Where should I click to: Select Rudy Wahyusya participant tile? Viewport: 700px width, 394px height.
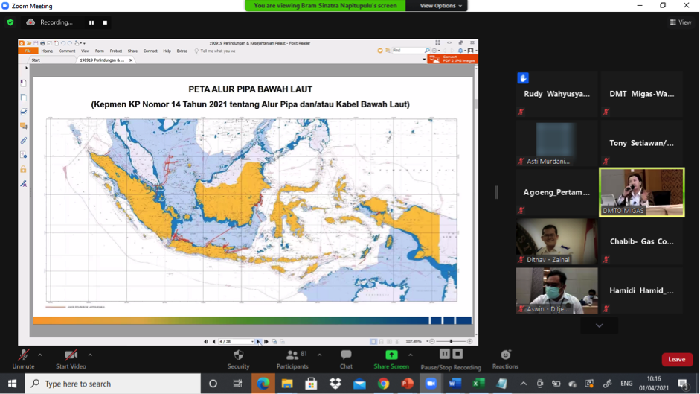pos(556,94)
